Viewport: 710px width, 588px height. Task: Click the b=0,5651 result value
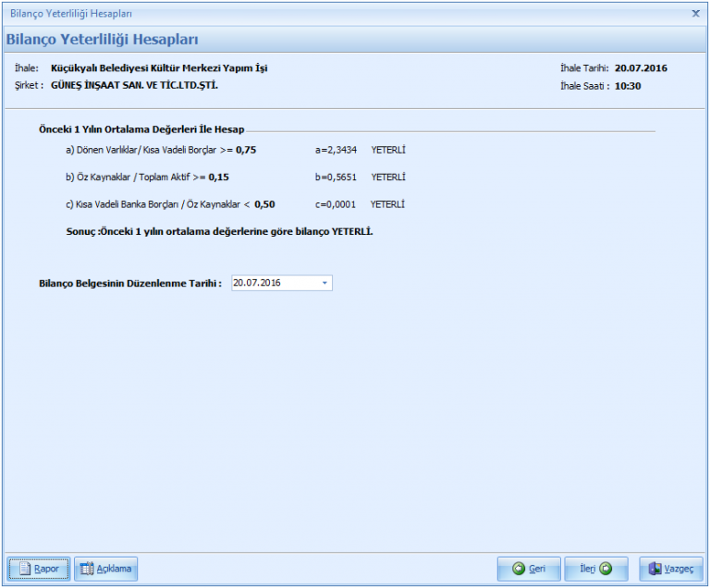(336, 177)
